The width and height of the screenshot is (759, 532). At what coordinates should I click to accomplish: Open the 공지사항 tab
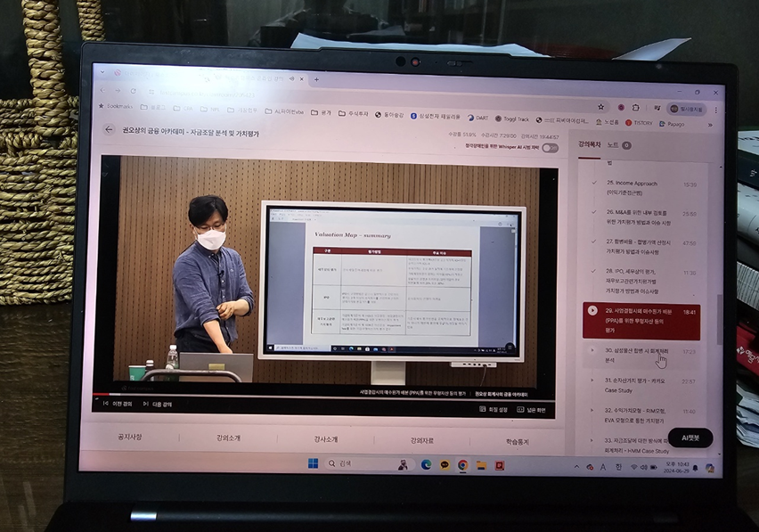(x=130, y=437)
